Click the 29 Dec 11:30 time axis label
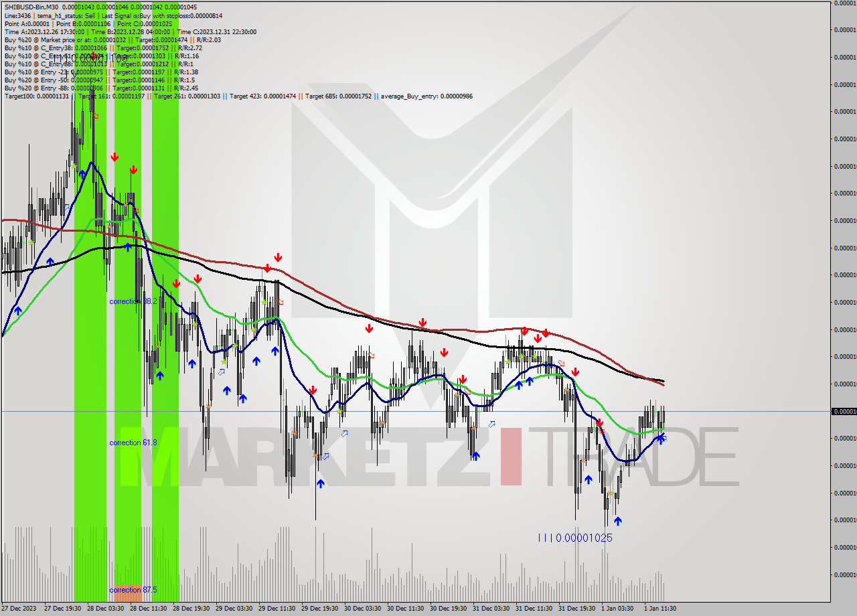The image size is (857, 616). (x=277, y=608)
